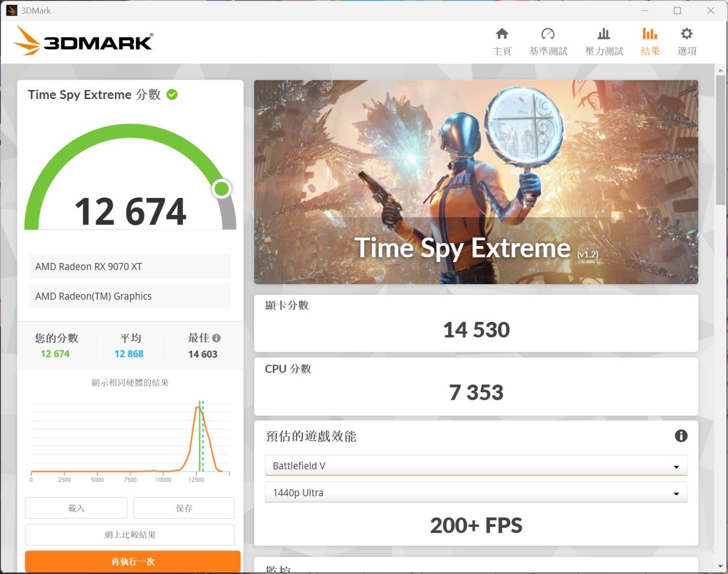Image resolution: width=728 pixels, height=574 pixels.
Task: Open the 壓力測試 stress test tab
Action: (604, 42)
